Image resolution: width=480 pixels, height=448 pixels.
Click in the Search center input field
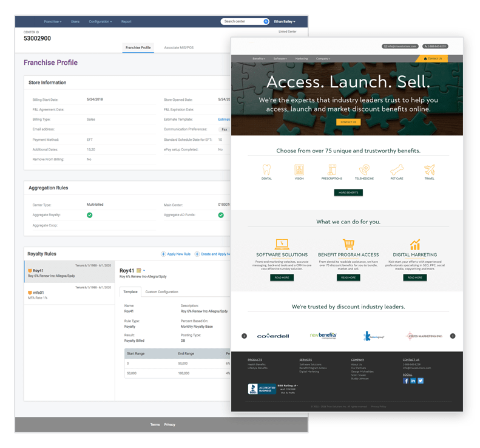(243, 21)
